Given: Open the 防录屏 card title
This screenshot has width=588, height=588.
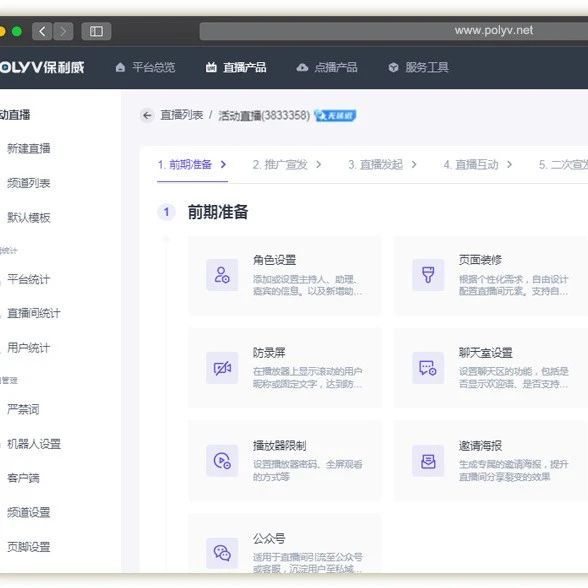Looking at the screenshot, I should (x=269, y=353).
